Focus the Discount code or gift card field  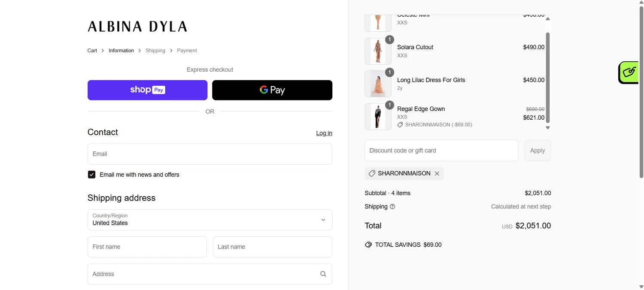(441, 151)
